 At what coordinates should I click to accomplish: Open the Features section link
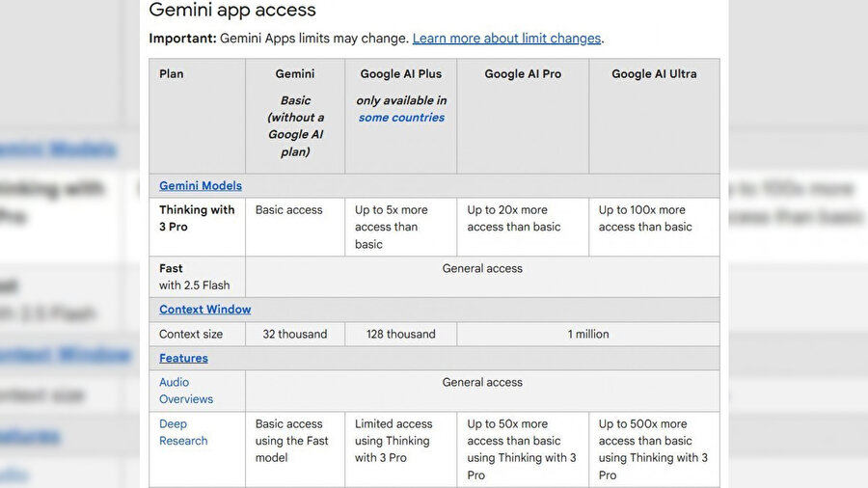[183, 358]
